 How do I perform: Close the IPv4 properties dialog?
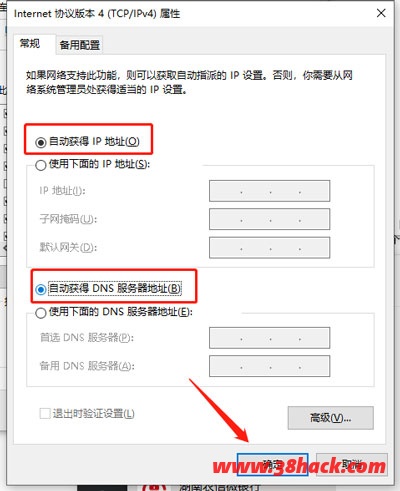(x=381, y=13)
